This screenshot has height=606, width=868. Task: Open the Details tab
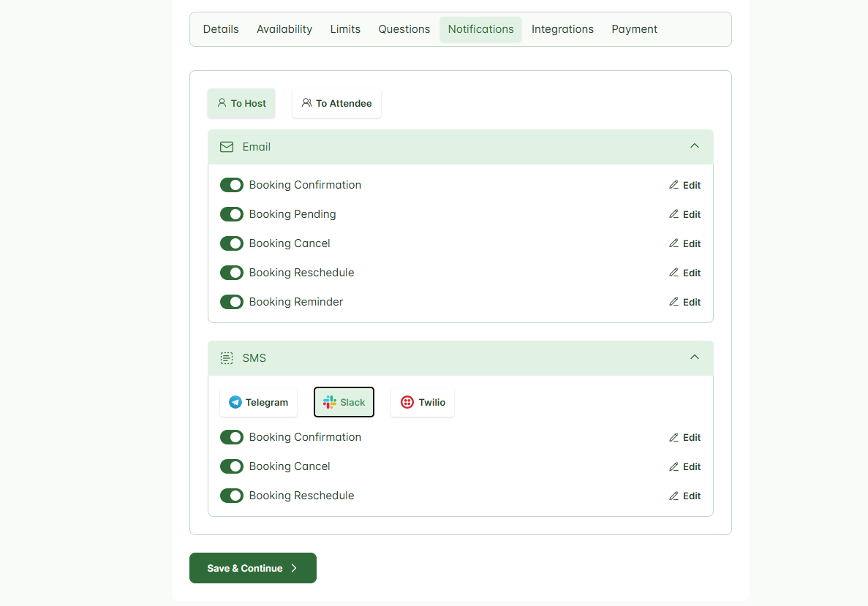[x=220, y=29]
